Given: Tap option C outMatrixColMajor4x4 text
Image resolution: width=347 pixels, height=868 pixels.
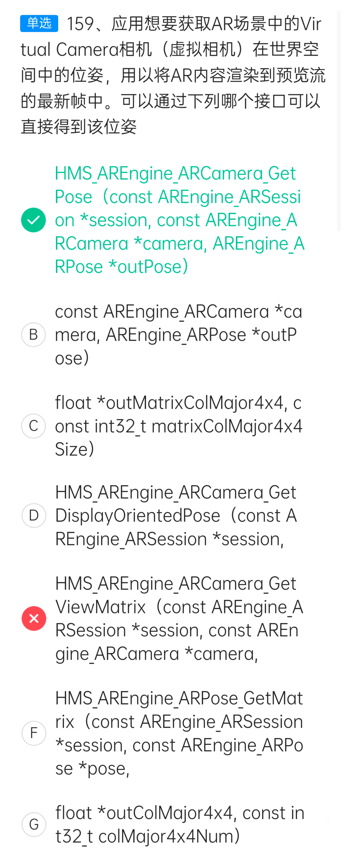Looking at the screenshot, I should coord(179,426).
